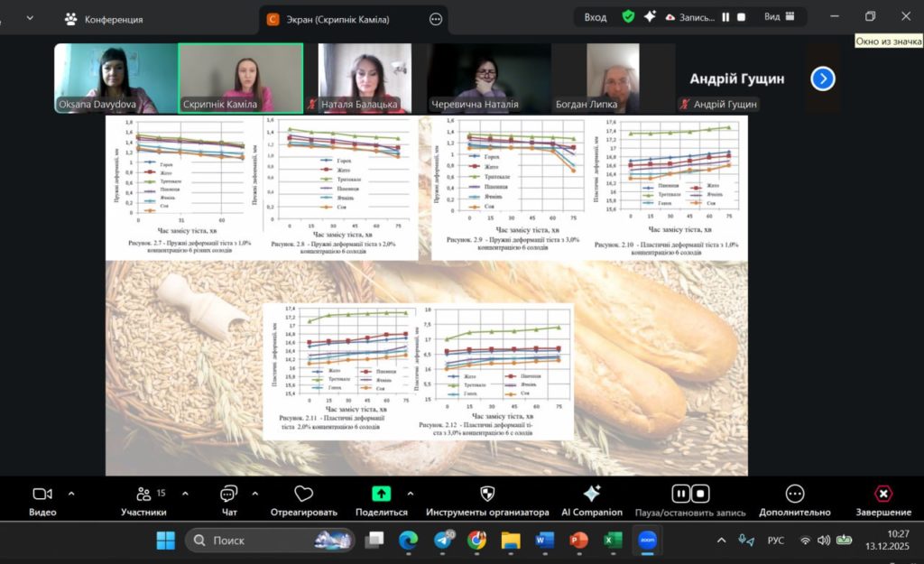Open the Participants list

pos(143,495)
